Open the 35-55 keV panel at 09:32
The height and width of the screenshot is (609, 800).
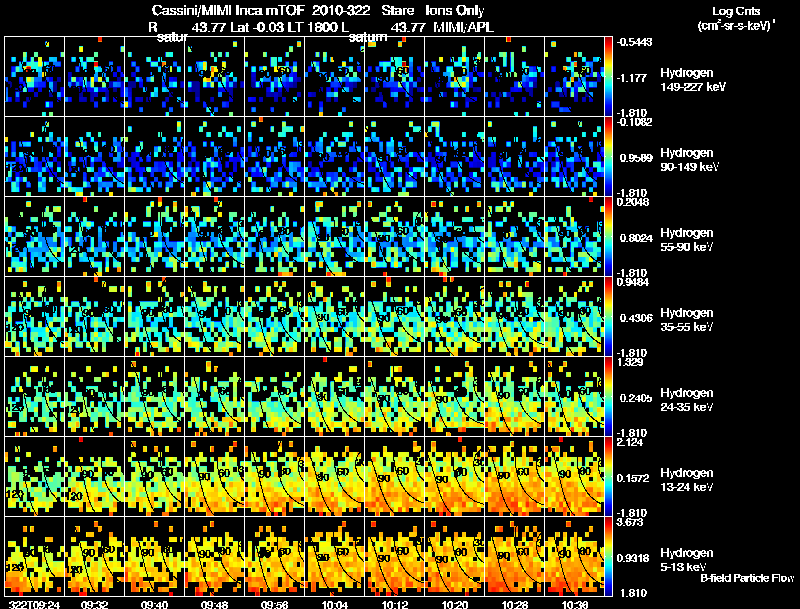point(94,317)
